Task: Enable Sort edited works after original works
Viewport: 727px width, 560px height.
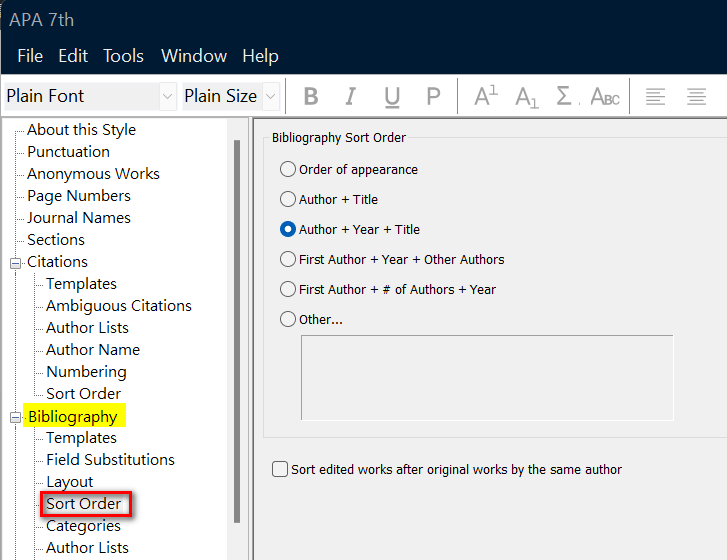Action: 280,469
